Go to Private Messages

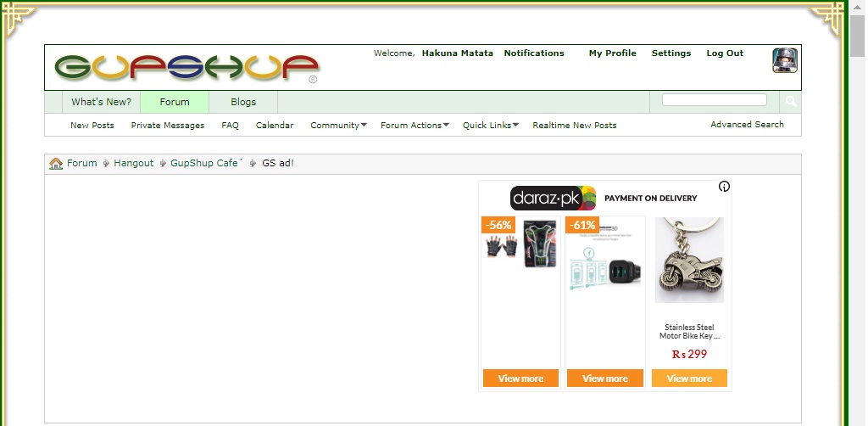pyautogui.click(x=168, y=126)
